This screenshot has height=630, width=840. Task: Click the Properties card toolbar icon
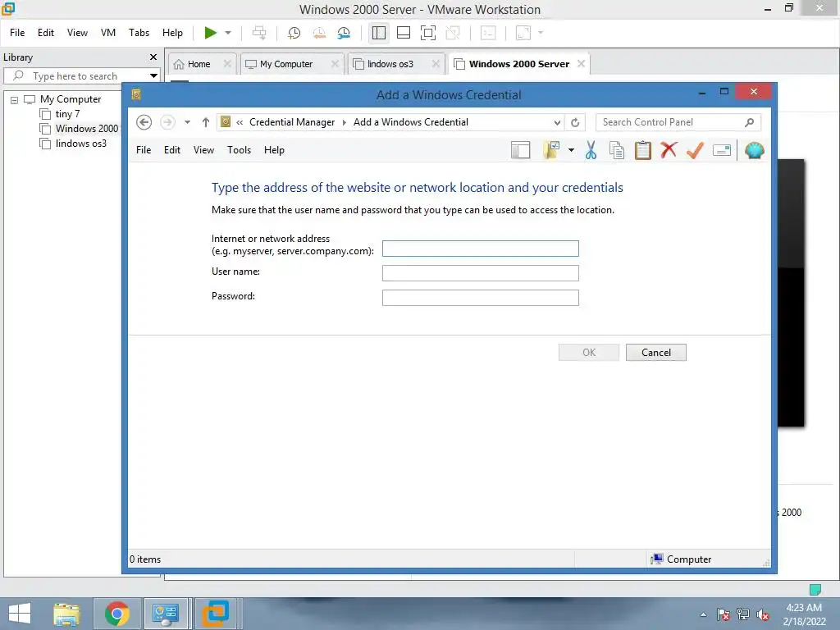722,151
